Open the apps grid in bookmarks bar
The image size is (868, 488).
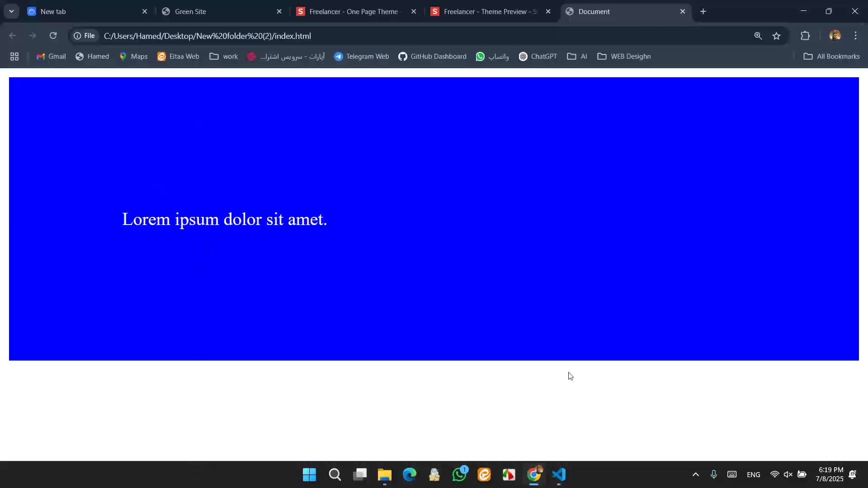14,56
